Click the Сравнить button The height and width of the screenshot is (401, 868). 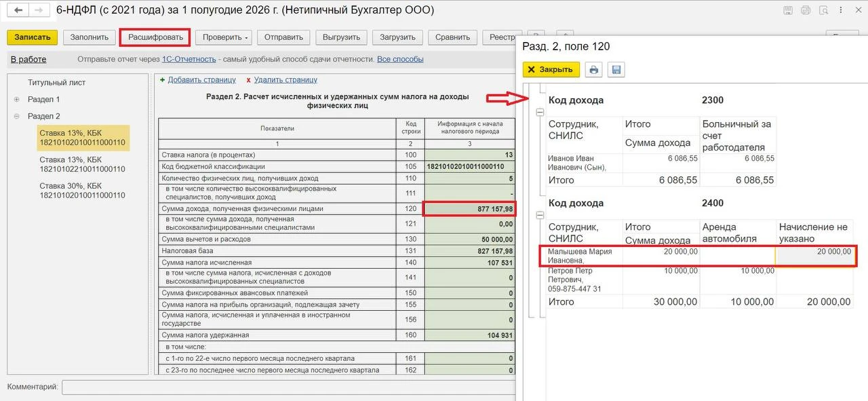tap(453, 37)
